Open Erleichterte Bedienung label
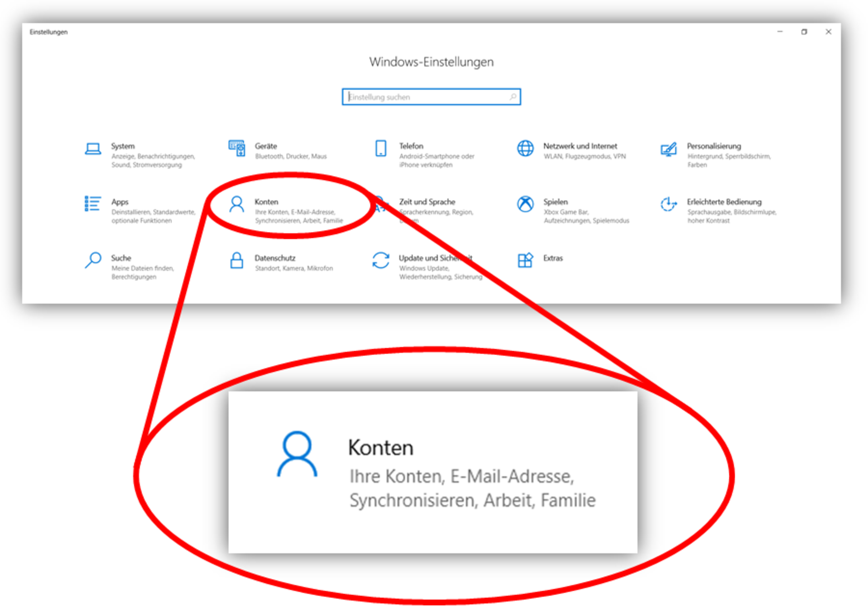This screenshot has height=615, width=868. [x=724, y=202]
